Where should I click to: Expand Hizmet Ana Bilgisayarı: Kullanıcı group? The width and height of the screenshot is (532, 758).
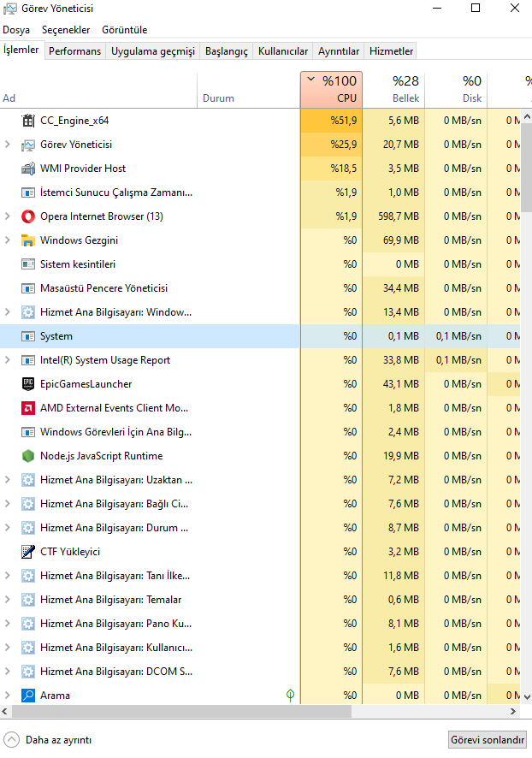(x=7, y=648)
